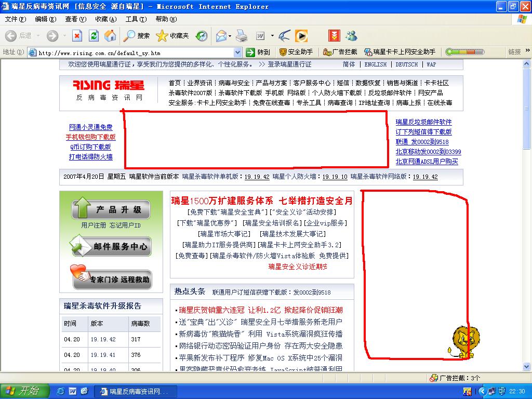Click the 免费在线查毒 link
The image size is (532, 399).
(271, 102)
